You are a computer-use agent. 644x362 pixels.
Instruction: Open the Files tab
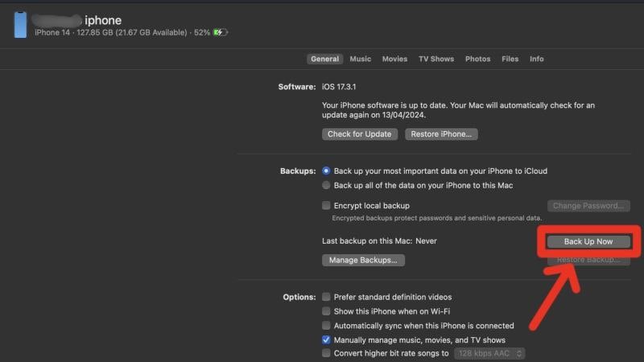click(510, 59)
